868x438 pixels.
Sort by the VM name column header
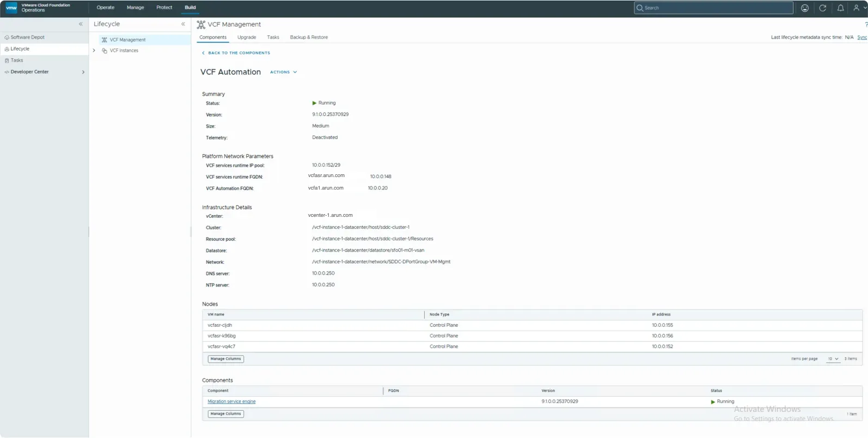click(216, 314)
